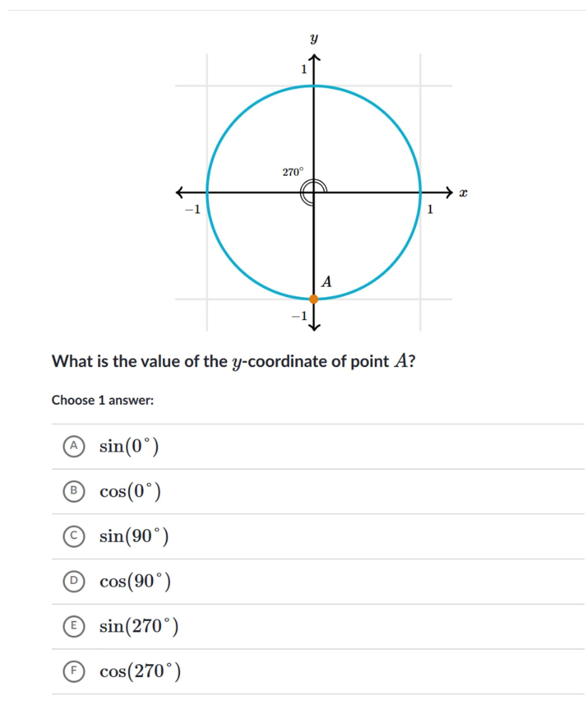The width and height of the screenshot is (586, 728).
Task: Click the 1 tick label right of the circle
Action: point(430,209)
